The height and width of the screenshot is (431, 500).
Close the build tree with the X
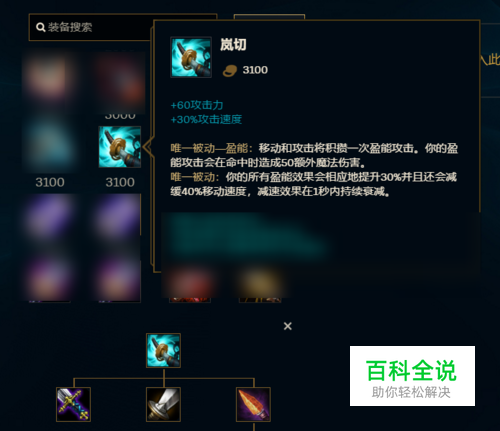pos(288,326)
